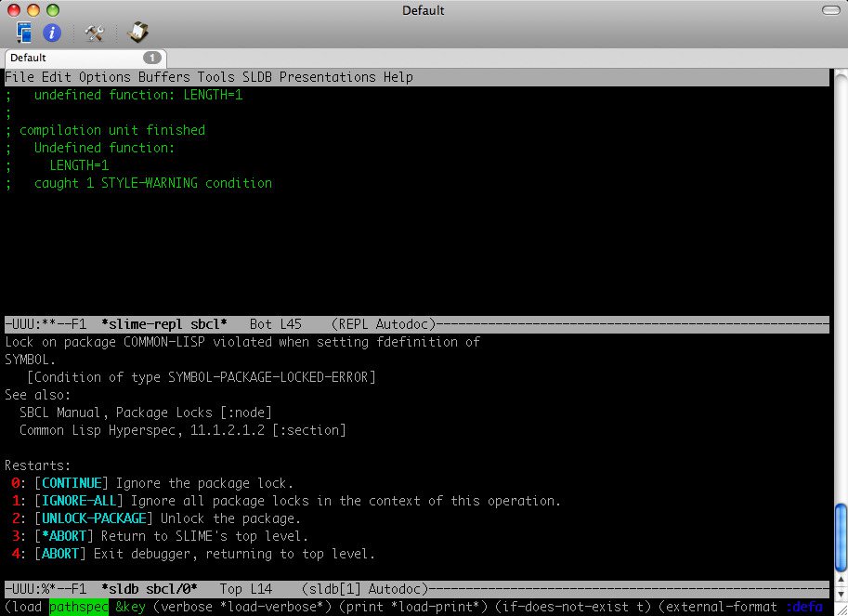
Task: Click restart number 4 in red
Action: click(16, 554)
